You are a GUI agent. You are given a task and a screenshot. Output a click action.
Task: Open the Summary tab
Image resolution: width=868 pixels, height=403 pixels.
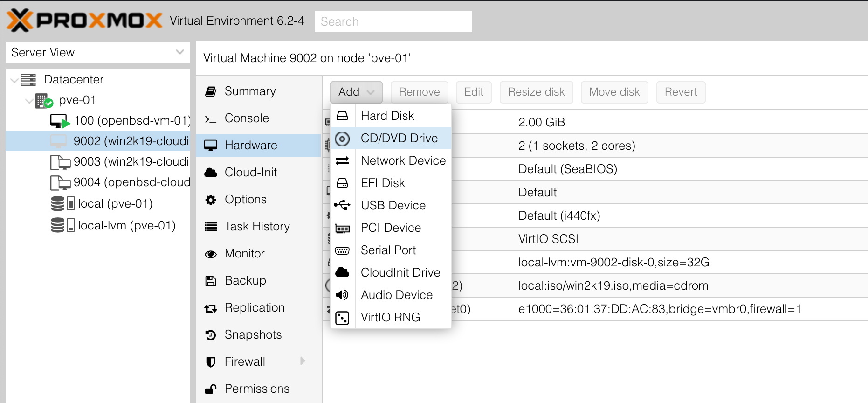coord(258,91)
